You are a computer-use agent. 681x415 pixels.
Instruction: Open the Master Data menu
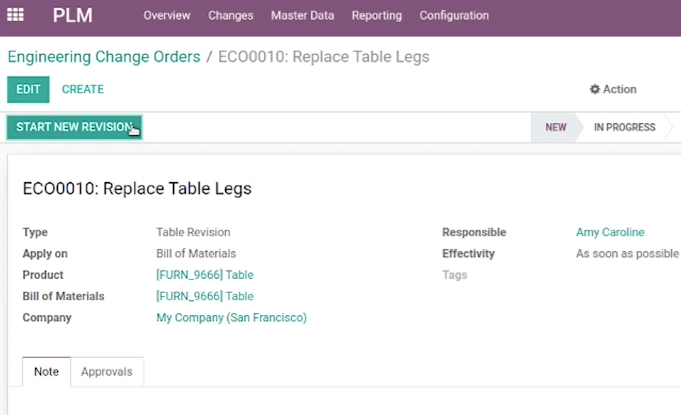point(302,16)
